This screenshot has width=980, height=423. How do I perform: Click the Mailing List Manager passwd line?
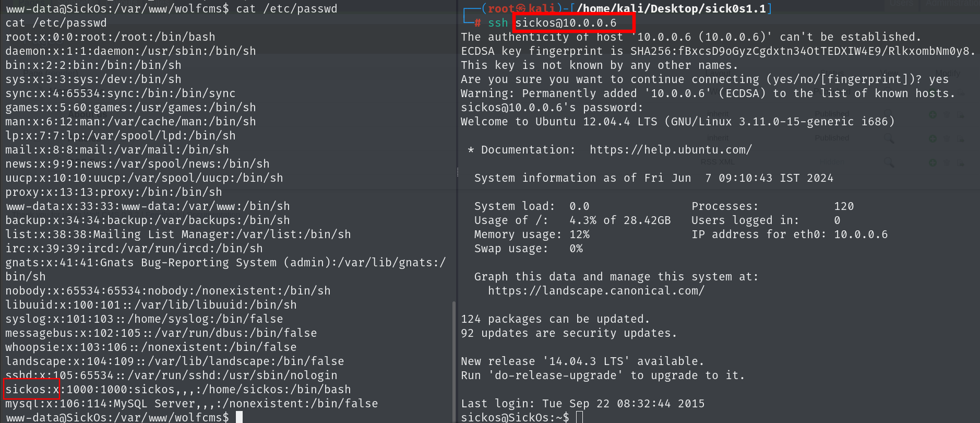click(x=178, y=234)
